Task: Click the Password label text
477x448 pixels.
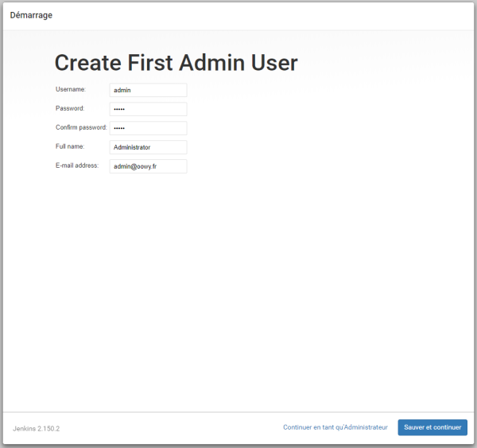Action: pyautogui.click(x=70, y=108)
